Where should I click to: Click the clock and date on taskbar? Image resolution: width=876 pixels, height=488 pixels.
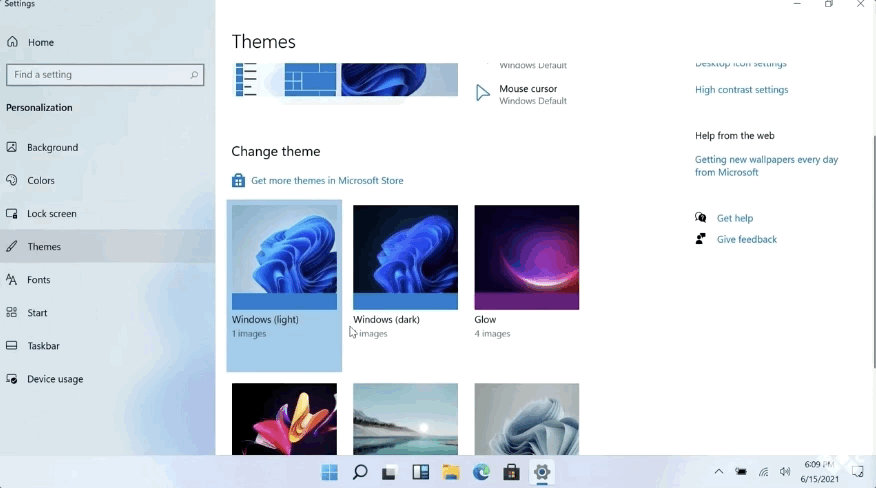pos(820,472)
